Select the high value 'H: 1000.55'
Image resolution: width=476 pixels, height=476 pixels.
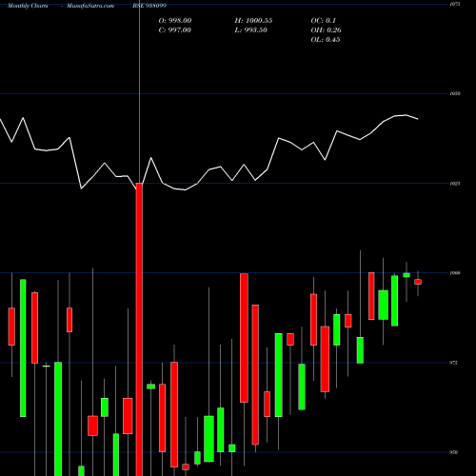pyautogui.click(x=253, y=21)
